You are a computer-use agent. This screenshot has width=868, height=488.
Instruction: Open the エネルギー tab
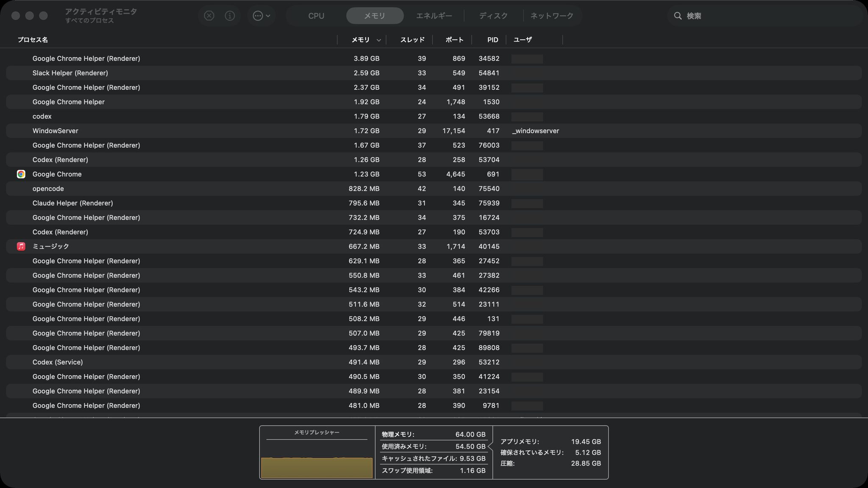pos(434,16)
